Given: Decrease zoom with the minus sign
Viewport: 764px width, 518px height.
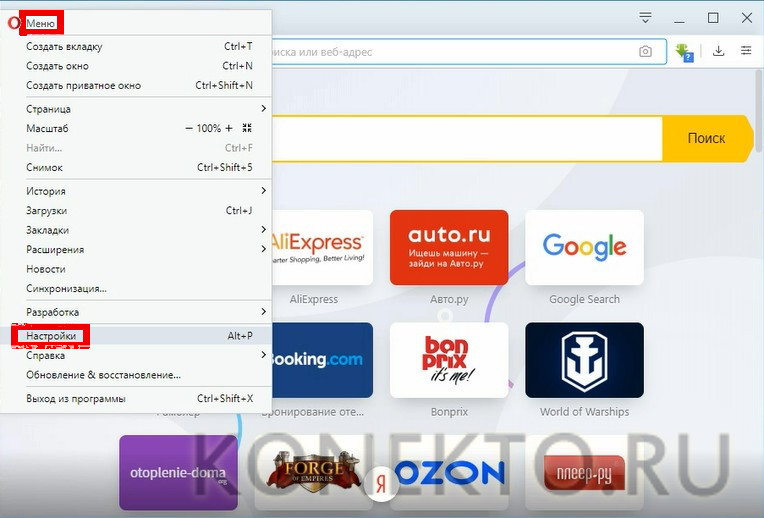Looking at the screenshot, I should coord(189,129).
